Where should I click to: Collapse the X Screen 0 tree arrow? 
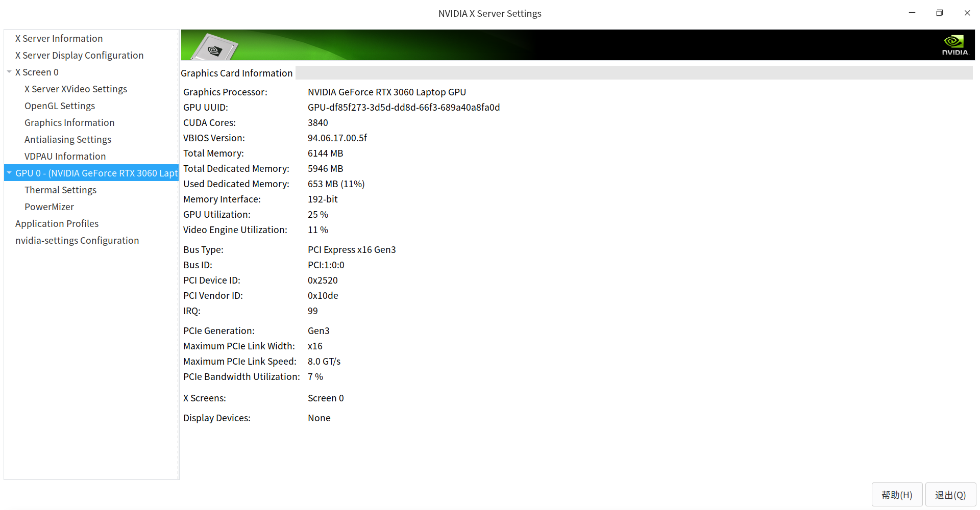click(x=9, y=72)
